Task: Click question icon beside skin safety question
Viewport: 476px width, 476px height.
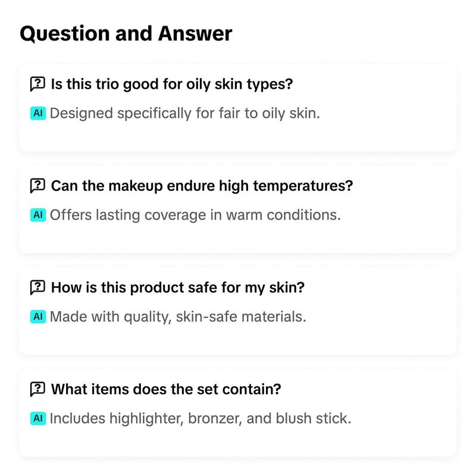Action: [x=37, y=287]
